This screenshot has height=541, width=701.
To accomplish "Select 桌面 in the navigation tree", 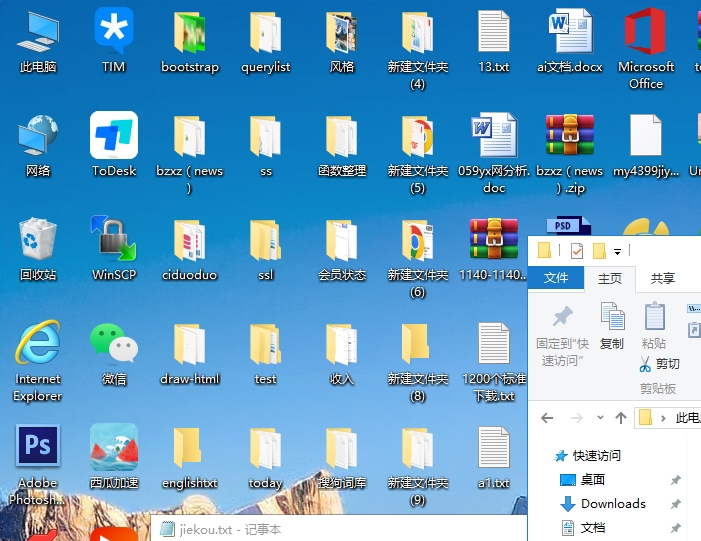I will click(x=582, y=480).
